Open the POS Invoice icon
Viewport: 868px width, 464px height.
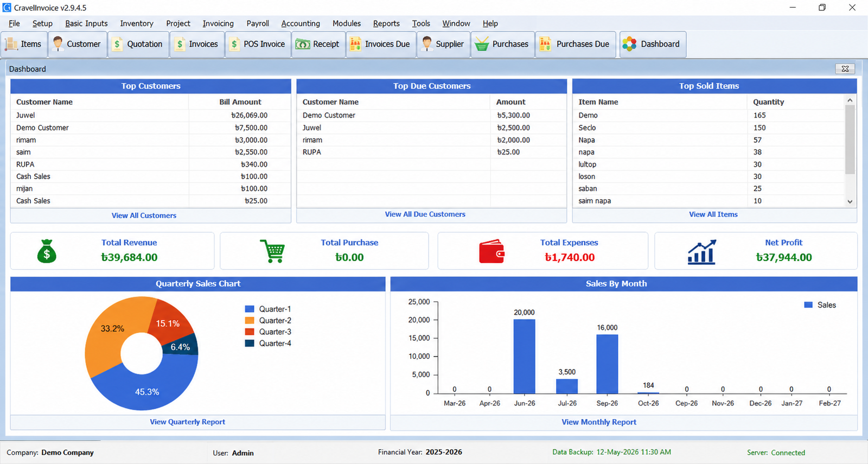coord(234,44)
